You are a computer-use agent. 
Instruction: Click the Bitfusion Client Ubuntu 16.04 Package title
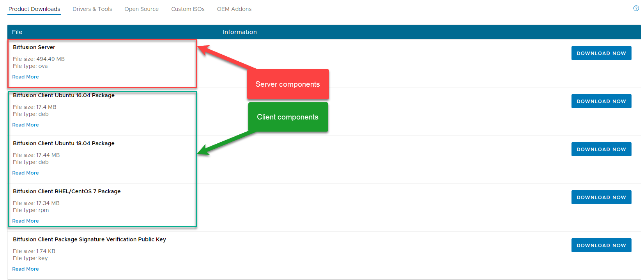click(x=64, y=95)
